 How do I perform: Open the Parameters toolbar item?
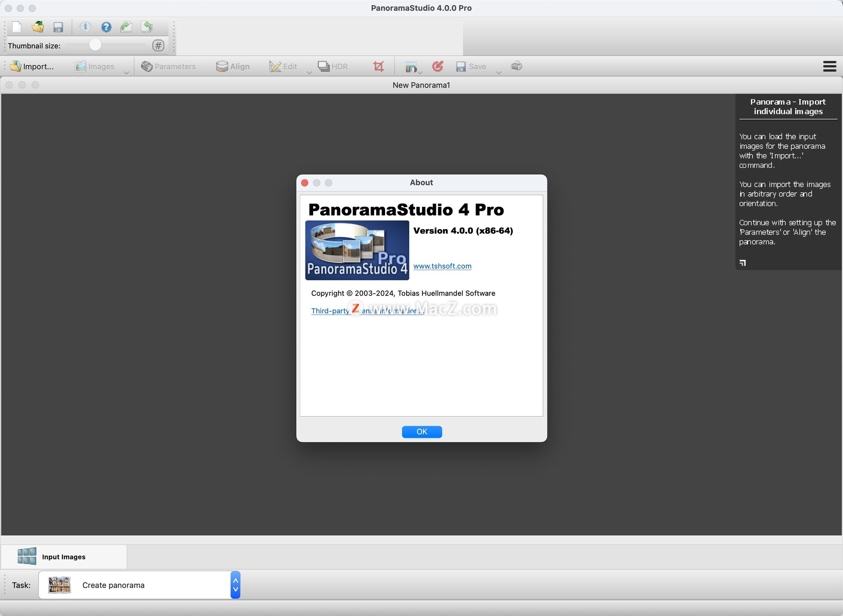point(168,66)
